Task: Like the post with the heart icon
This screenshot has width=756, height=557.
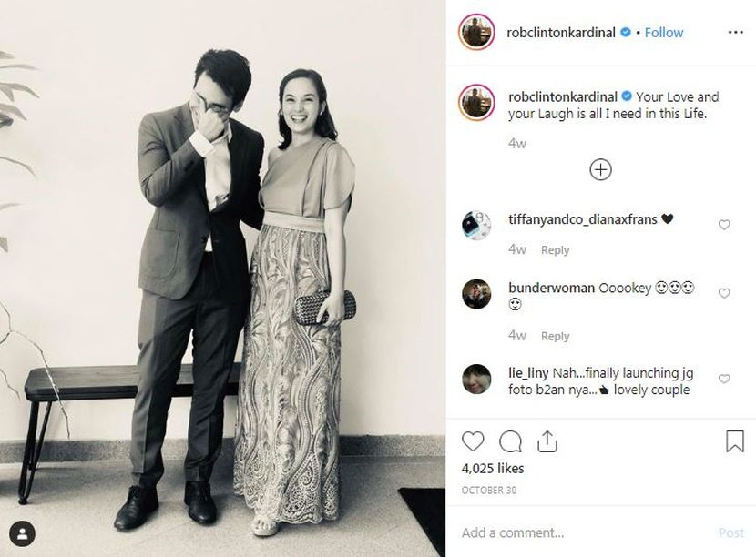Action: (473, 441)
